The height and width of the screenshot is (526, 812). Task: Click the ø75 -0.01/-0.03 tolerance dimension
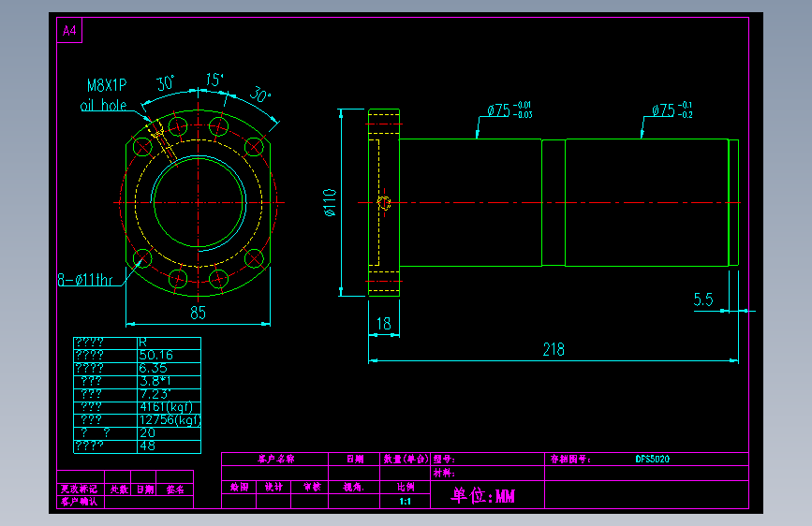click(509, 110)
